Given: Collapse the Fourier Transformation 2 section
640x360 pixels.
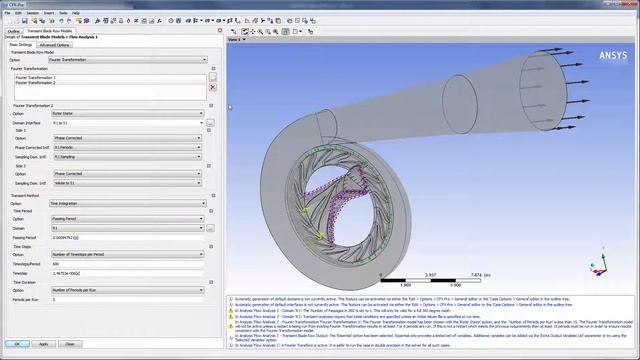Looking at the screenshot, I should tap(211, 105).
